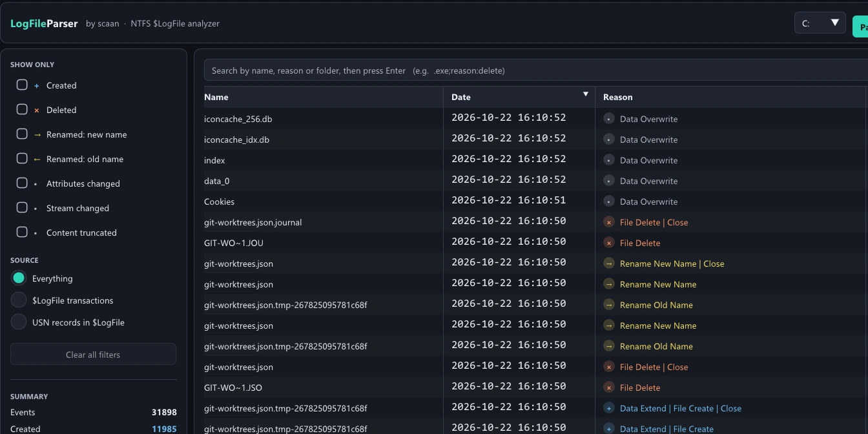Click plus icon beside Data Extend | File Create | Close
The image size is (868, 434).
(608, 408)
